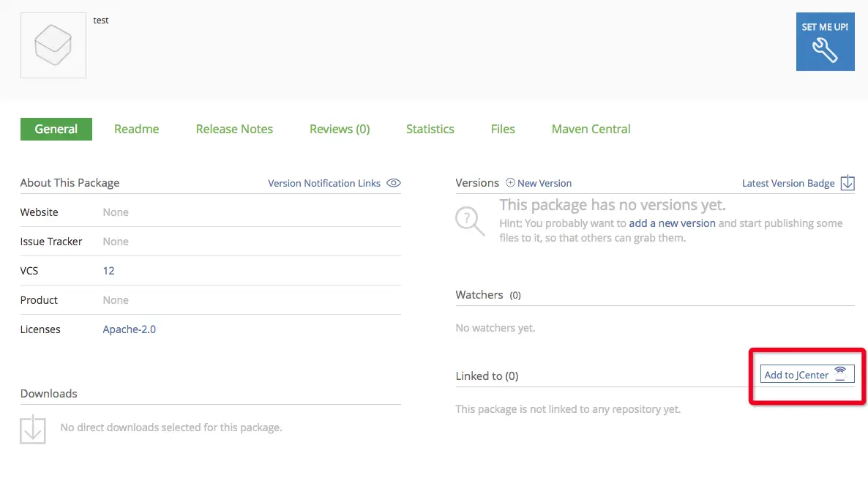Click the add a new version link

coord(671,223)
